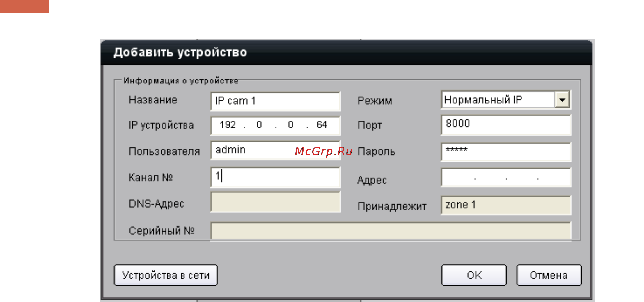The width and height of the screenshot is (644, 302).
Task: Click the DNS-Адрес label
Action: point(156,204)
